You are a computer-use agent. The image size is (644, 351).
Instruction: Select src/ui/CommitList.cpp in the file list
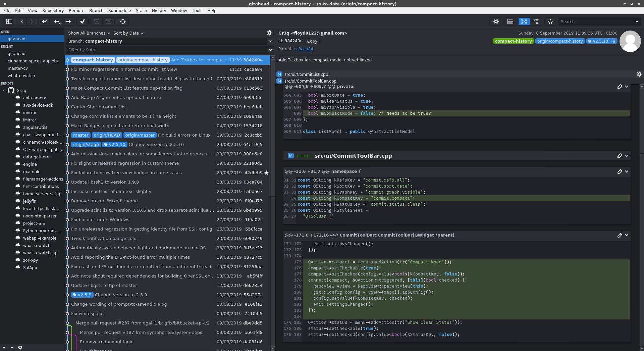click(x=306, y=74)
